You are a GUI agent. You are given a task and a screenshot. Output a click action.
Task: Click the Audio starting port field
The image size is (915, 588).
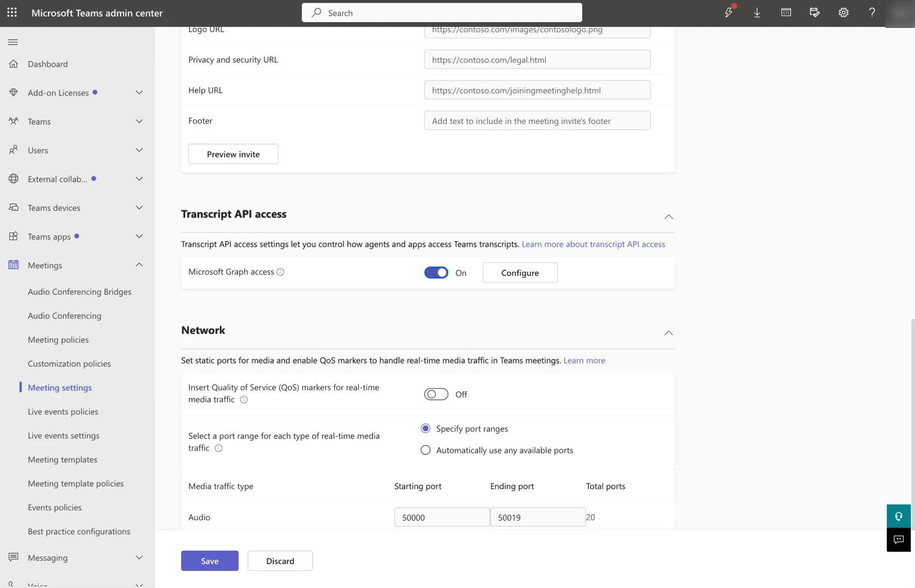tap(442, 517)
